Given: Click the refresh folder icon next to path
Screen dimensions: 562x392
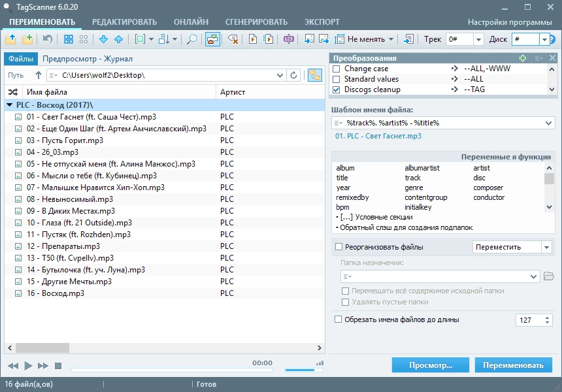Looking at the screenshot, I should [293, 75].
